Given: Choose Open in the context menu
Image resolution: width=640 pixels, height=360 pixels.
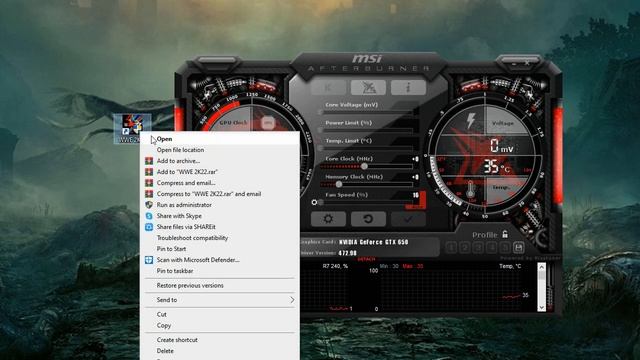Looking at the screenshot, I should pos(220,139).
